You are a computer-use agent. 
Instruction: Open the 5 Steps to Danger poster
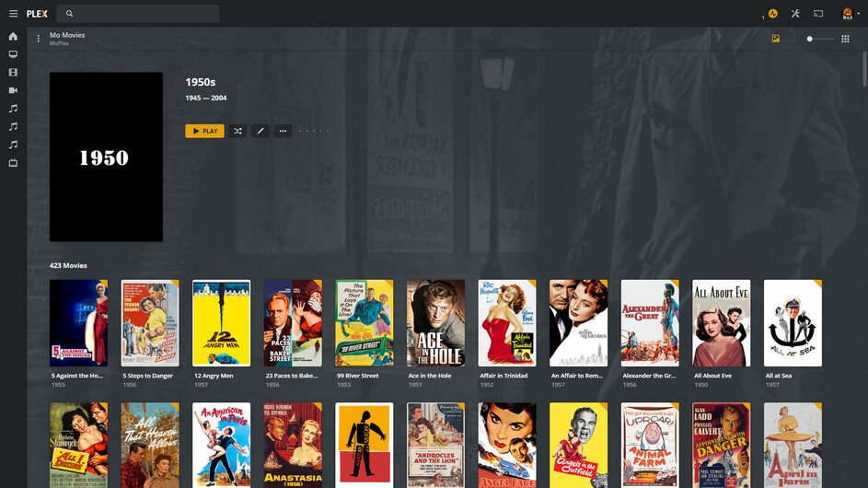[150, 323]
